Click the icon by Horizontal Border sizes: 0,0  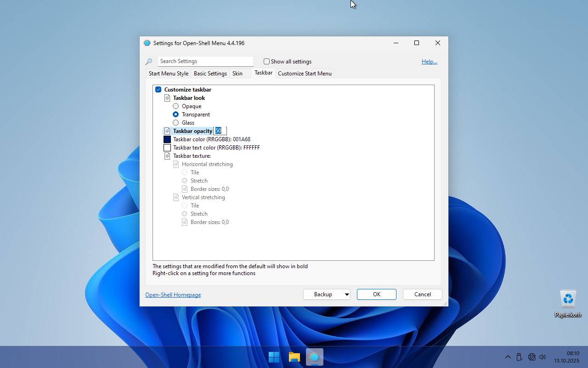[185, 189]
